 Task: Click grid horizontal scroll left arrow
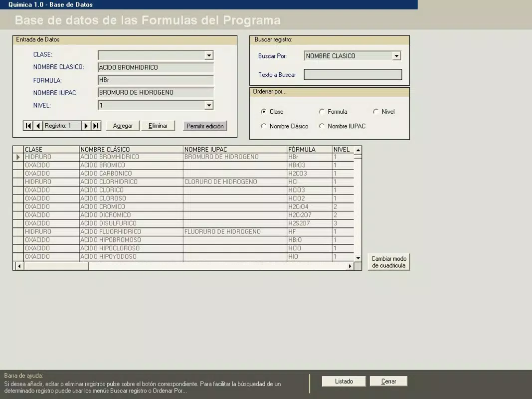(19, 266)
